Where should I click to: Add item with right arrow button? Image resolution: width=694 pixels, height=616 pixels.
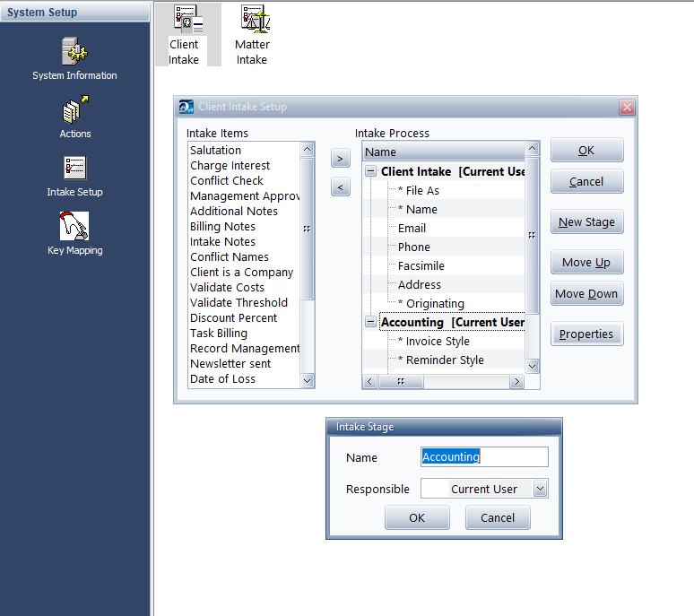pyautogui.click(x=341, y=159)
